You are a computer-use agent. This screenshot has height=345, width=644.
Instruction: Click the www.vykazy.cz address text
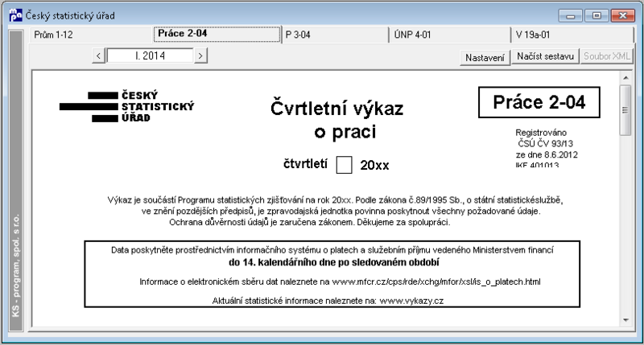pyautogui.click(x=411, y=301)
